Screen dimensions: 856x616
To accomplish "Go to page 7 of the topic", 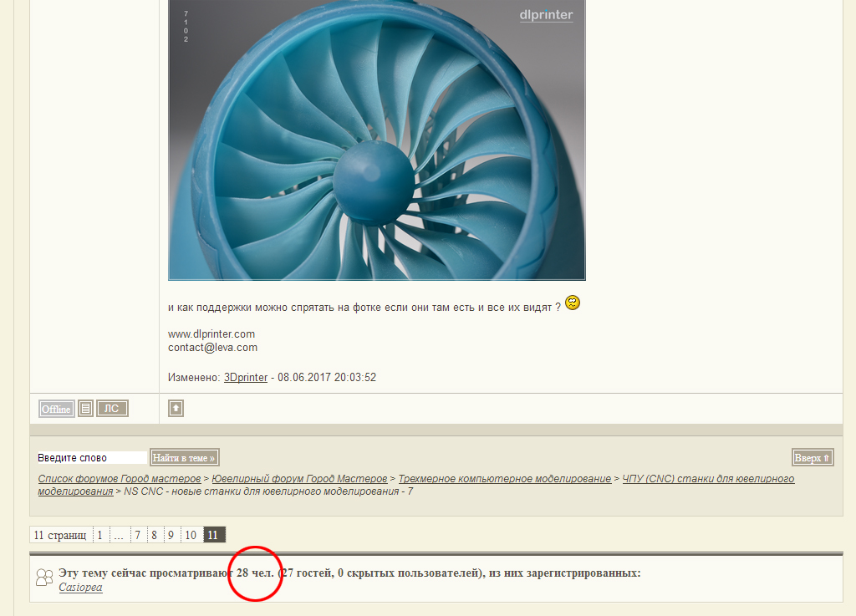I will point(138,535).
